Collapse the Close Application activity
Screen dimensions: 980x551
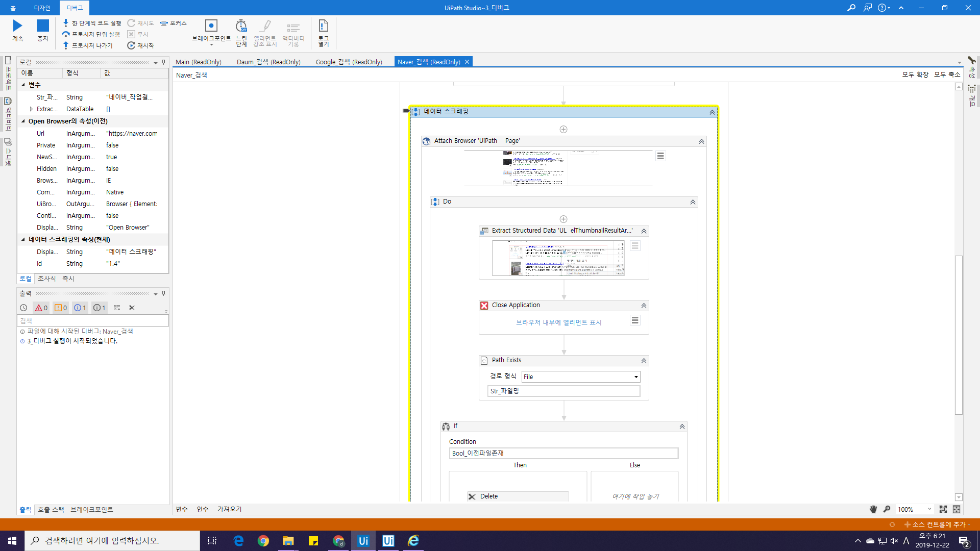click(x=644, y=306)
